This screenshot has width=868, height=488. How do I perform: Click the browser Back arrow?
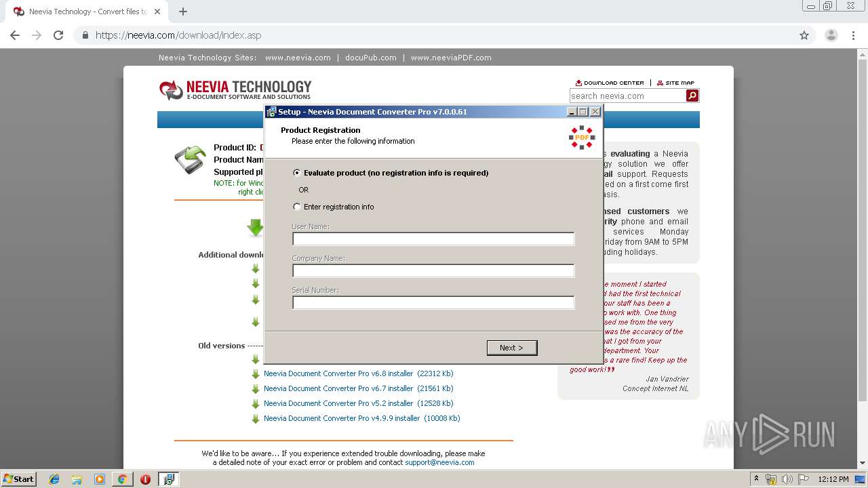(15, 35)
